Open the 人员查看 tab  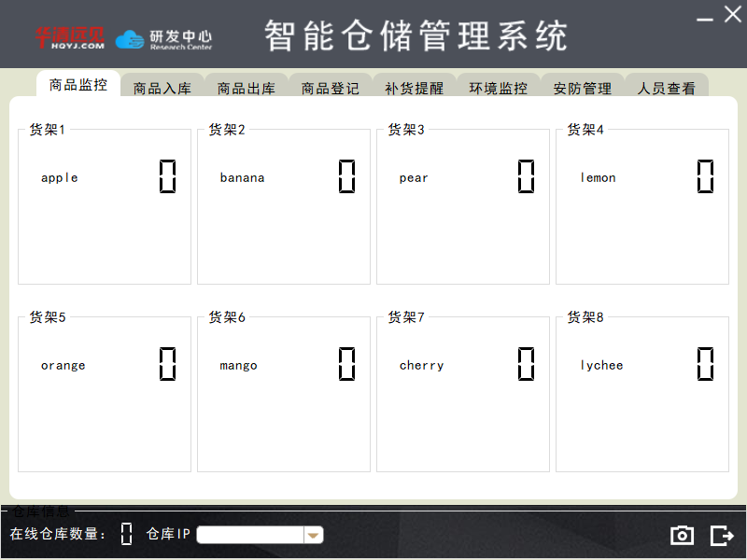[x=667, y=89]
